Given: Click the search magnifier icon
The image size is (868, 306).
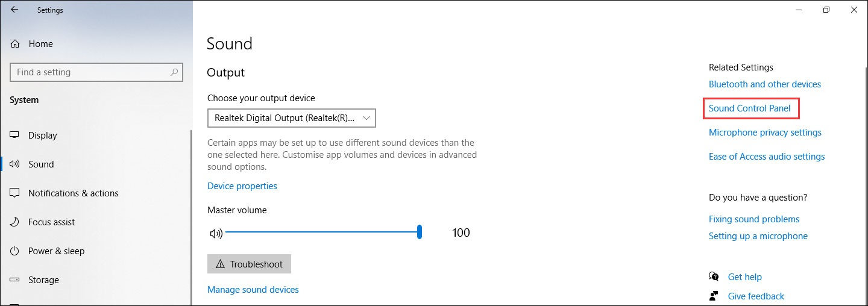Looking at the screenshot, I should [174, 72].
